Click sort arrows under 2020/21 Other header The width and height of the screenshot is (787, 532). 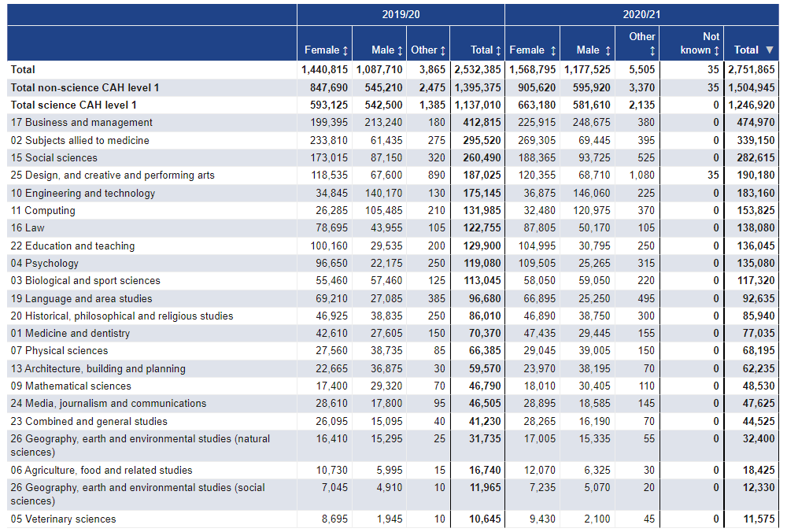(652, 50)
